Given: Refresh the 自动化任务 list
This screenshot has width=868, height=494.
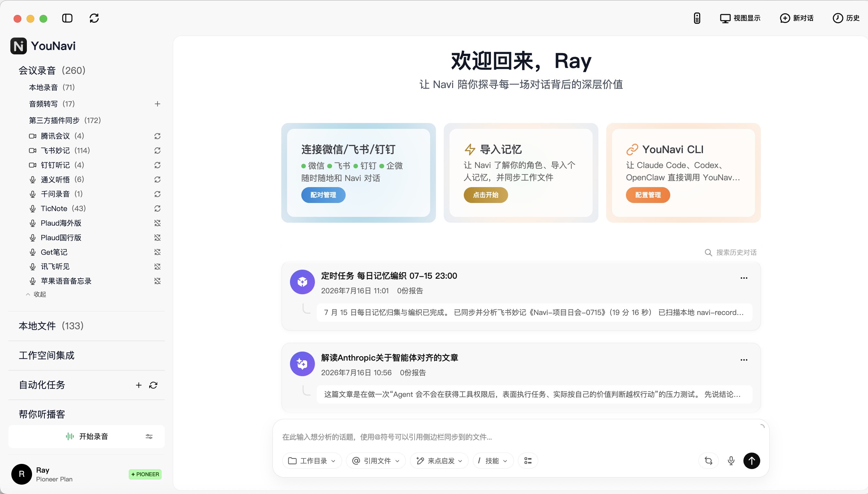Looking at the screenshot, I should (x=153, y=385).
